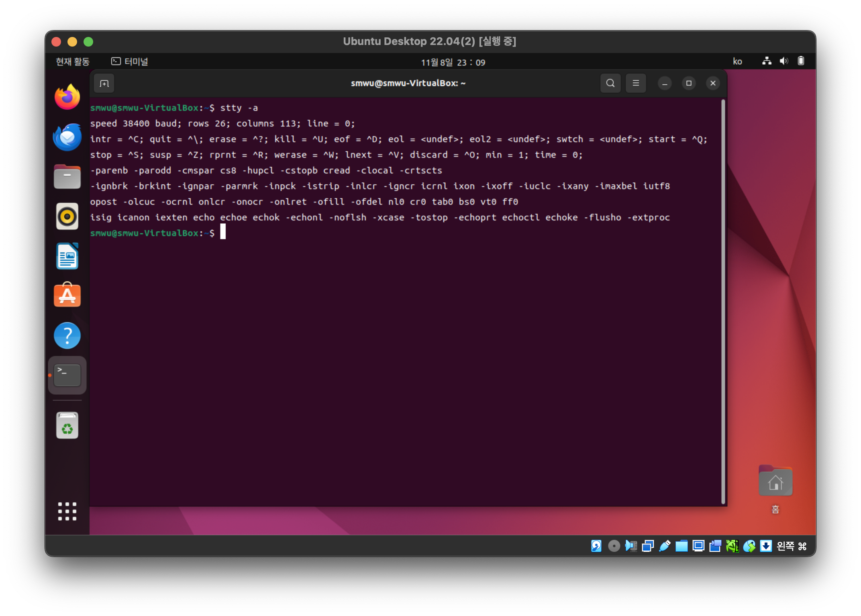The width and height of the screenshot is (861, 616).
Task: Open new terminal tab button
Action: pyautogui.click(x=104, y=84)
